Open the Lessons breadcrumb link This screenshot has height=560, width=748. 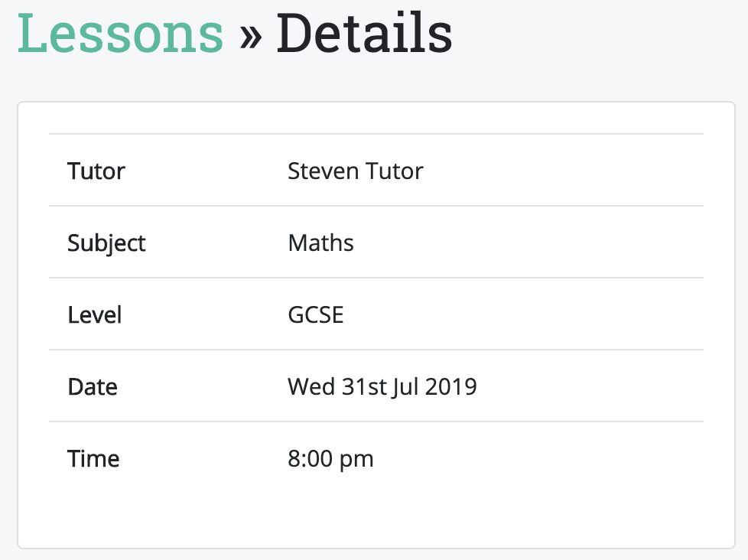point(120,34)
